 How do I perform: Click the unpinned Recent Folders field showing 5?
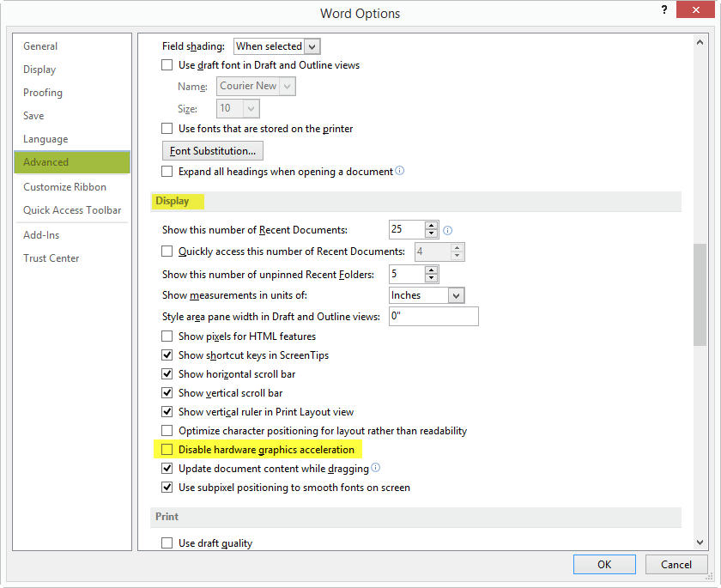tap(407, 274)
